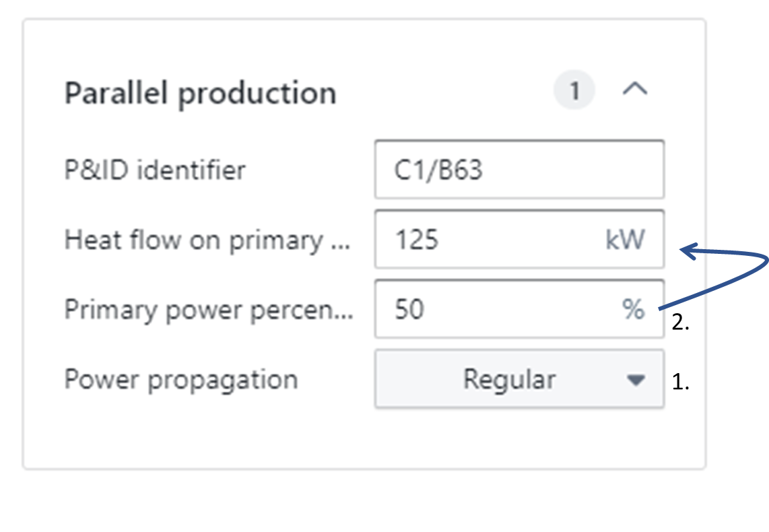Click the % unit symbol in percentage field
The height and width of the screenshot is (532, 769).
pos(633,310)
